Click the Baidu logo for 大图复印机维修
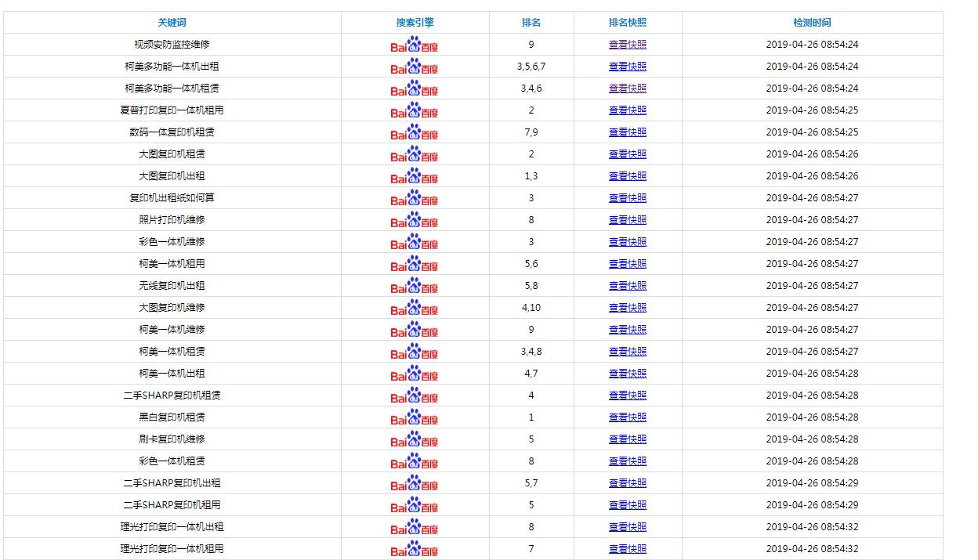Screen dimensions: 978x560 tap(415, 309)
